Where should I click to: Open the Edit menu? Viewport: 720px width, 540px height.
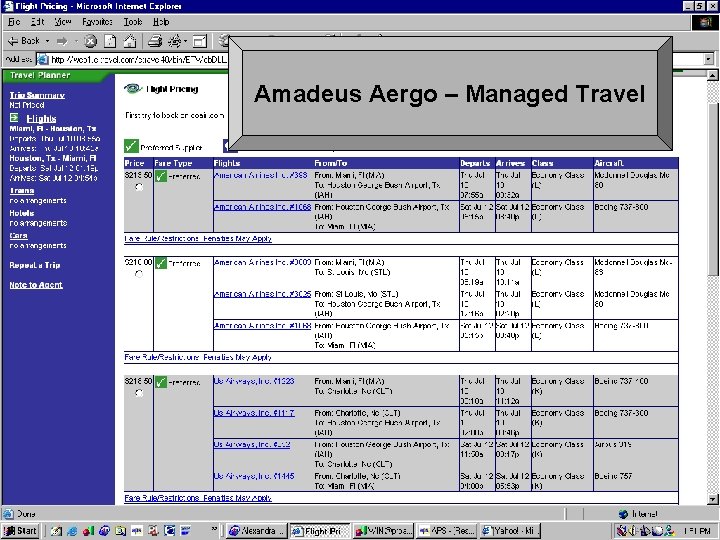pos(38,22)
